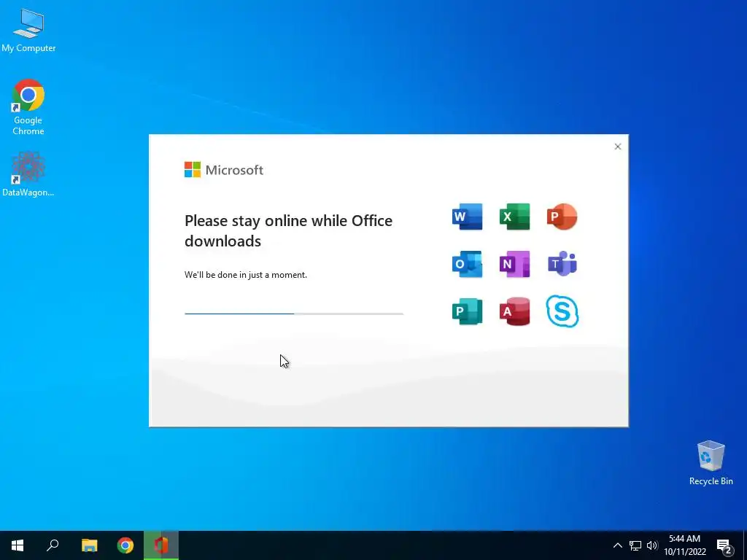Click the Microsoft logo in the installer

click(223, 169)
